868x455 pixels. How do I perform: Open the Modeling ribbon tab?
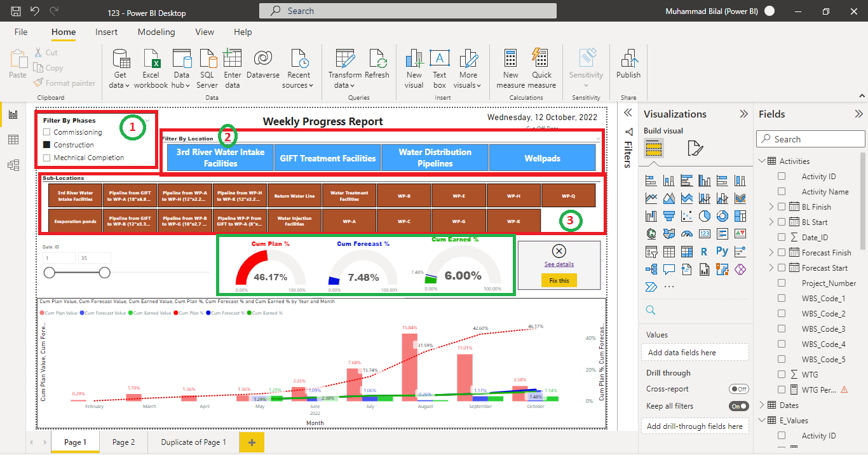(x=156, y=32)
